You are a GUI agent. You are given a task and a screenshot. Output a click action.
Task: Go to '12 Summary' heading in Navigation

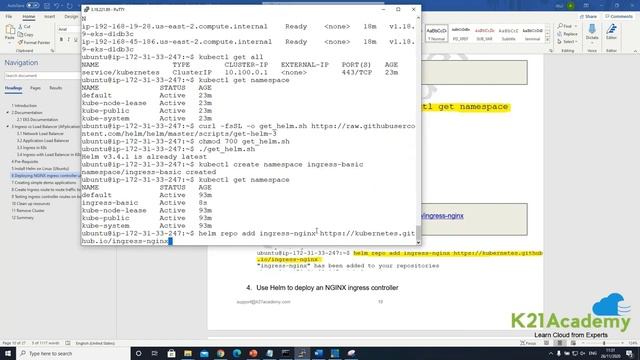[23, 218]
